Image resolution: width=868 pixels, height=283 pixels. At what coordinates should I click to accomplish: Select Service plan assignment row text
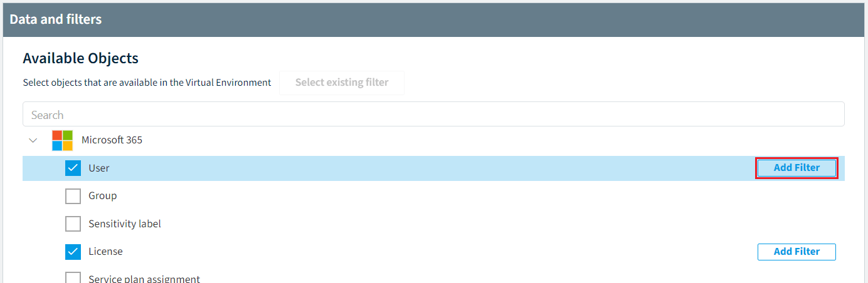tap(144, 279)
